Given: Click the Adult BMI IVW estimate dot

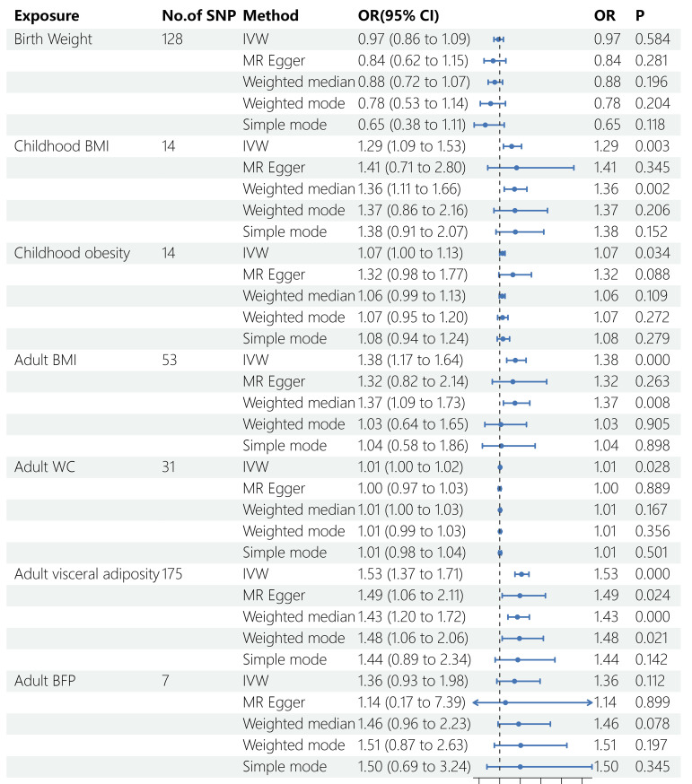Looking at the screenshot, I should (515, 360).
